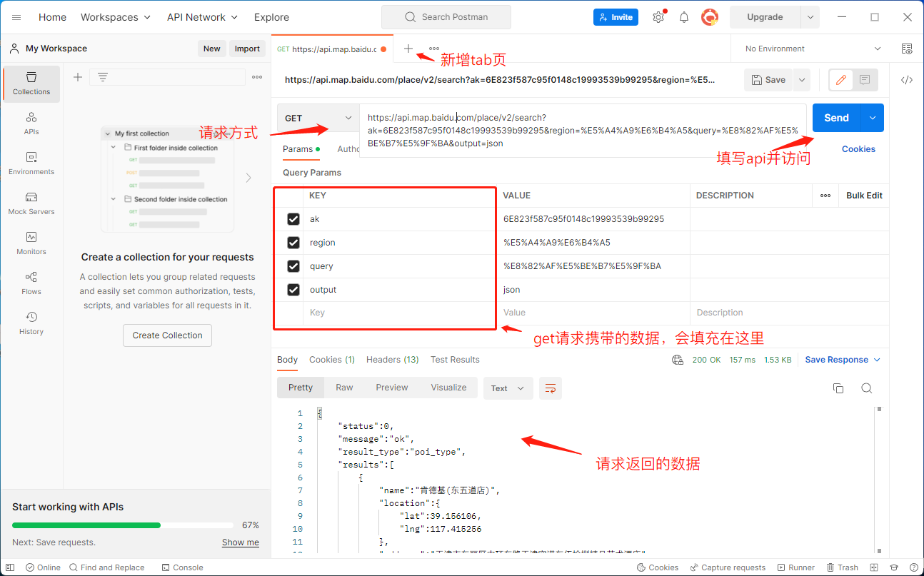Add a new request tab with plus
Image resolution: width=924 pixels, height=576 pixels.
(x=408, y=49)
